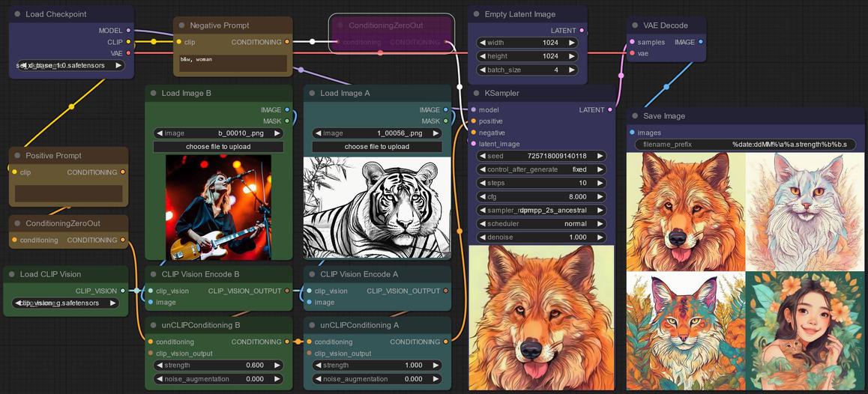Click the clip input socket on Positive Prompt
The height and width of the screenshot is (394, 868).
[x=14, y=172]
